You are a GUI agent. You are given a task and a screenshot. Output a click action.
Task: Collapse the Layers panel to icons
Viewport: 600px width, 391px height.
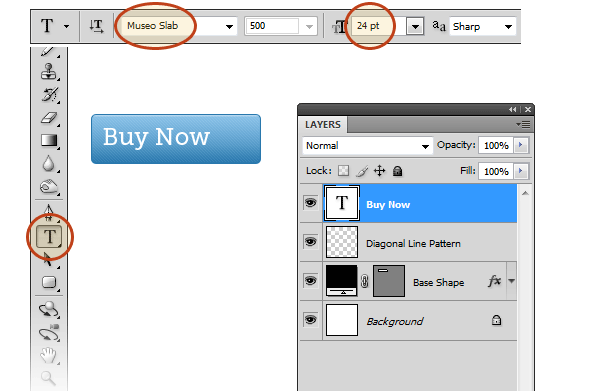513,109
